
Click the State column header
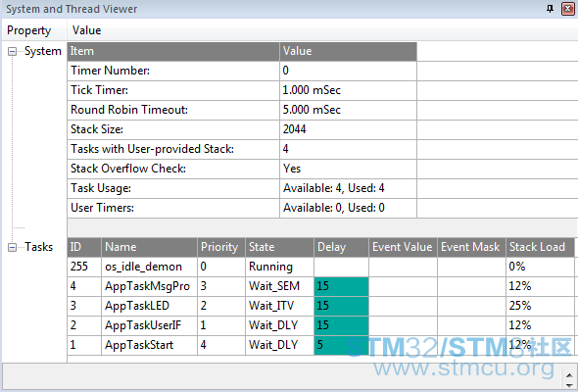coord(280,247)
